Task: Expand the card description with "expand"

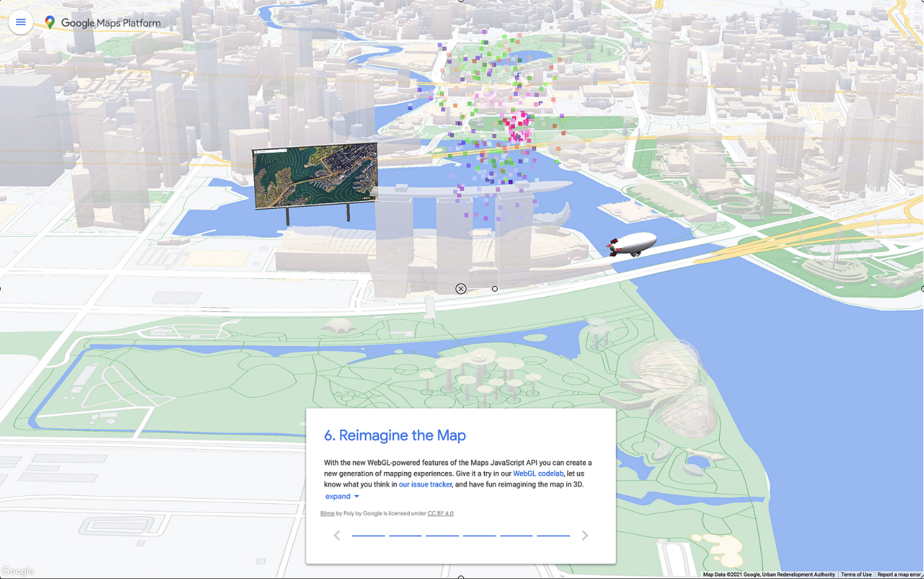Action: click(x=342, y=496)
